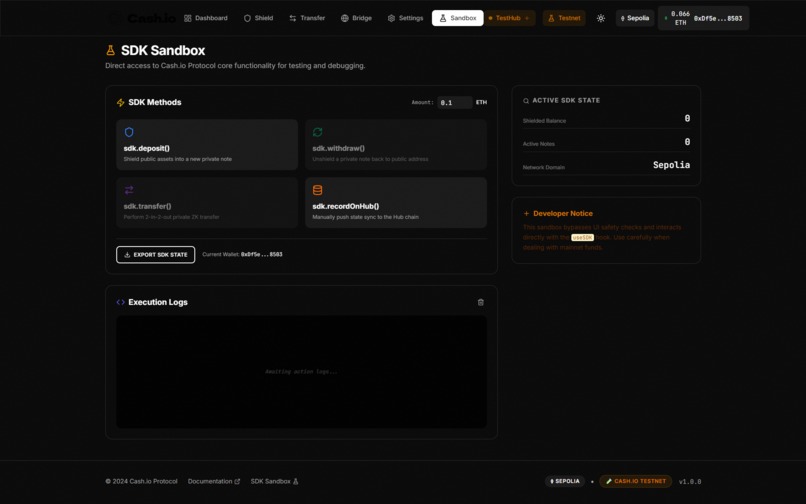The width and height of the screenshot is (806, 504).
Task: Focus the Amount input showing 0.1
Action: [454, 102]
